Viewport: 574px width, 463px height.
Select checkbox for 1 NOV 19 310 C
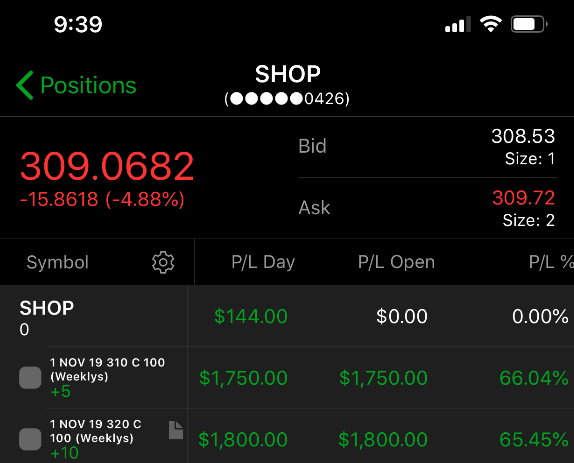[x=30, y=377]
